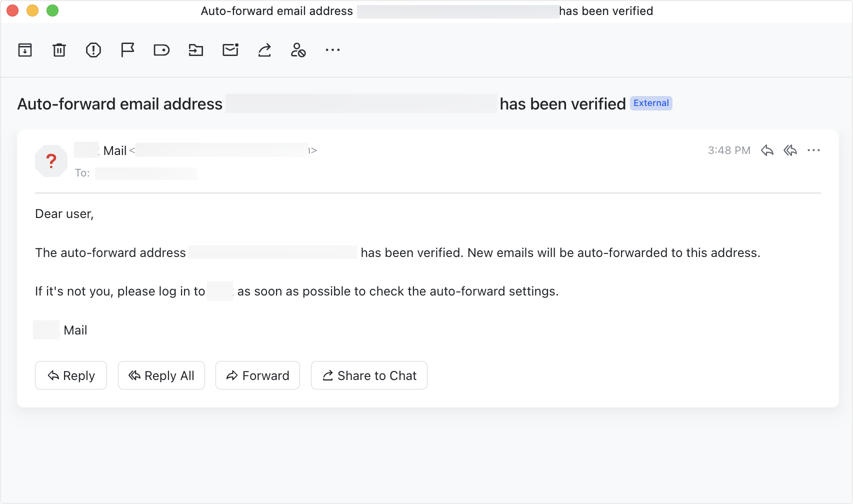Open the message's three-dot options menu

coord(814,150)
